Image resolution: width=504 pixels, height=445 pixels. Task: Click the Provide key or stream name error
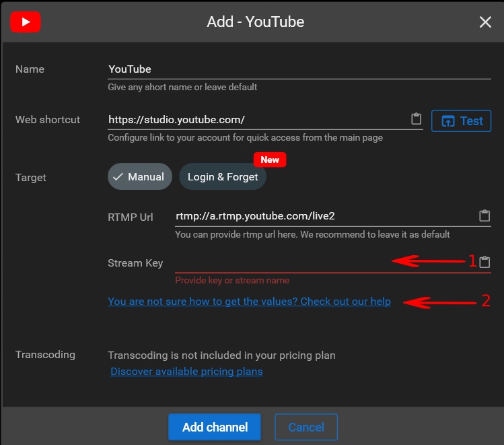tap(232, 280)
